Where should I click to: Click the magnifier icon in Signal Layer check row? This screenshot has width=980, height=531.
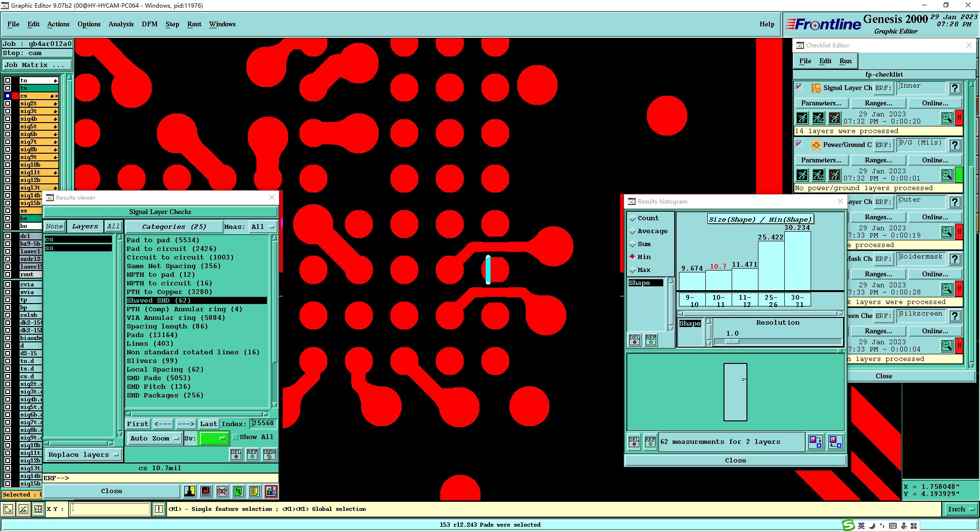click(947, 118)
